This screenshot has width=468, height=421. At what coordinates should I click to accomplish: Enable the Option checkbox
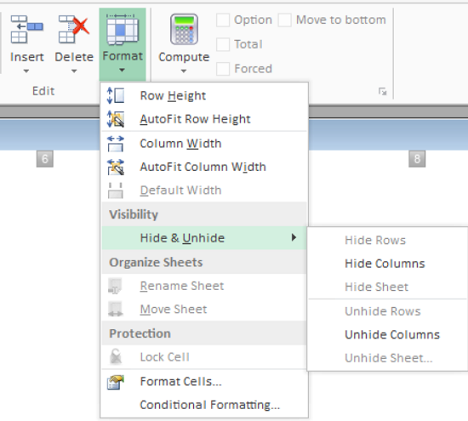pyautogui.click(x=223, y=20)
